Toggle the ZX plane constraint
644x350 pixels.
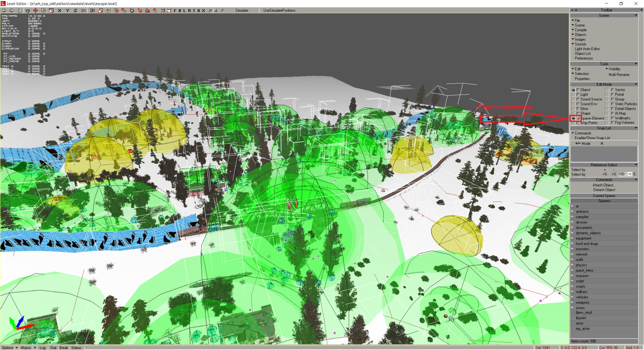click(84, 10)
